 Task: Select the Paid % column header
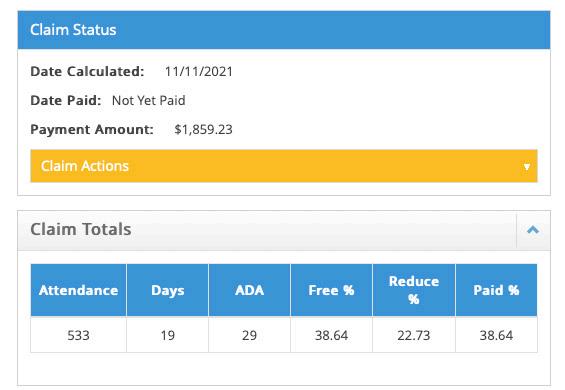pos(496,290)
